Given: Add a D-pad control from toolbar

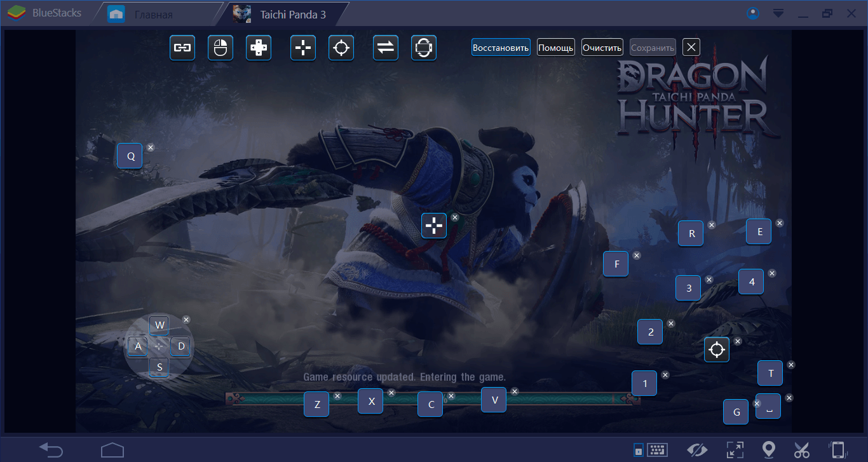Looking at the screenshot, I should [259, 48].
